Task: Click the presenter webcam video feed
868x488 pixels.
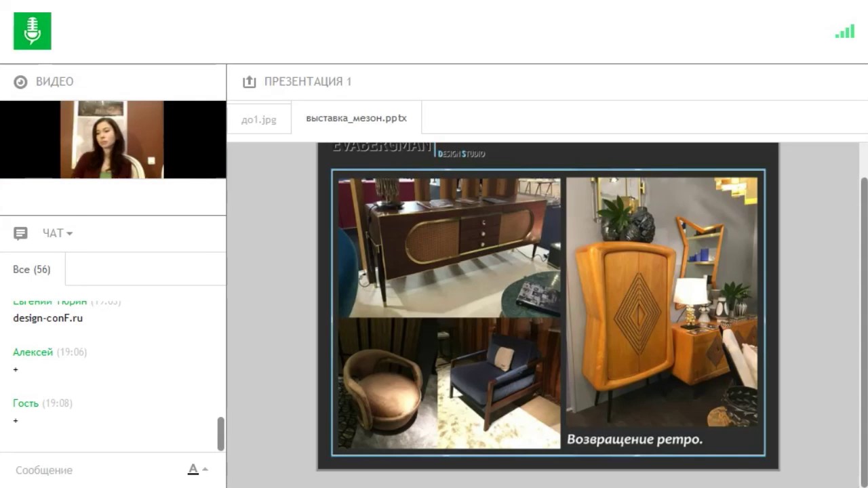Action: coord(112,140)
